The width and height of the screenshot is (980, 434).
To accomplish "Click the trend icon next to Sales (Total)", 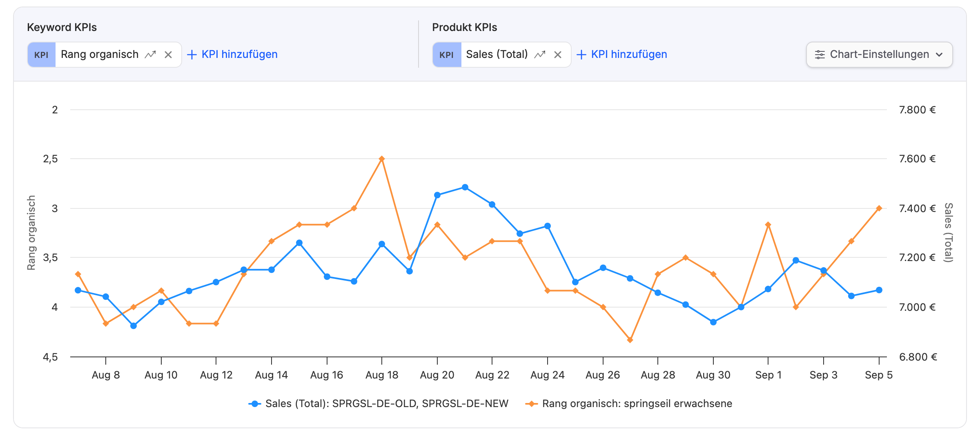I will [x=540, y=54].
